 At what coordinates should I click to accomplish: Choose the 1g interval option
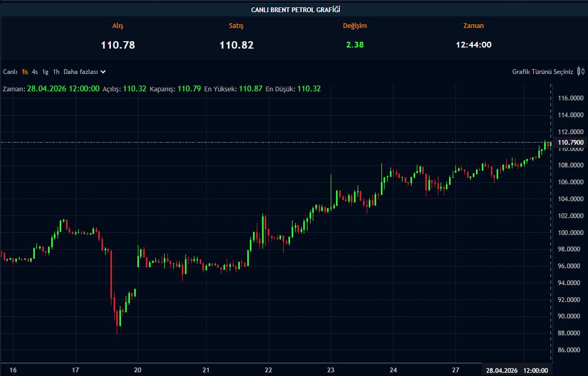[45, 71]
